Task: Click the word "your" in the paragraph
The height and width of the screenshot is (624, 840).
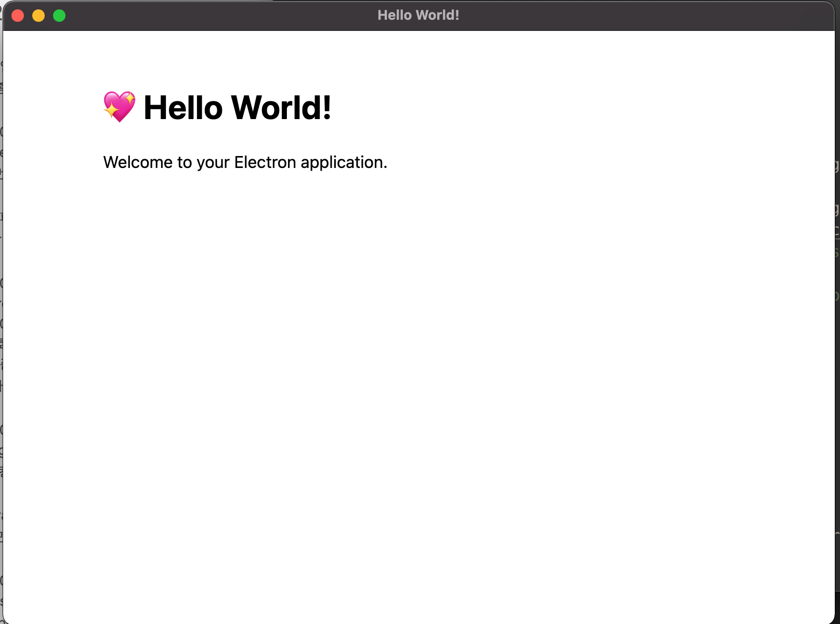Action: coord(213,163)
